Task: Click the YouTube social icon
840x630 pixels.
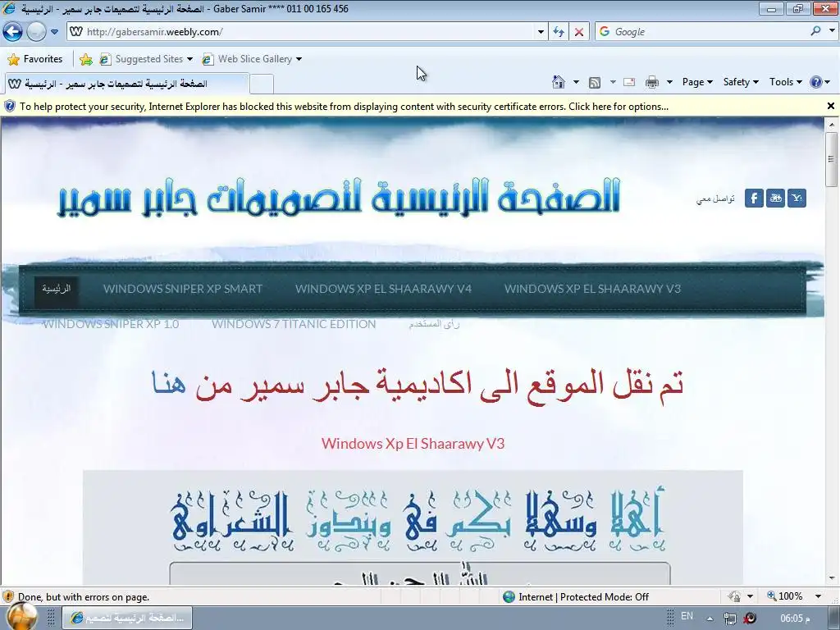Action: click(x=775, y=199)
